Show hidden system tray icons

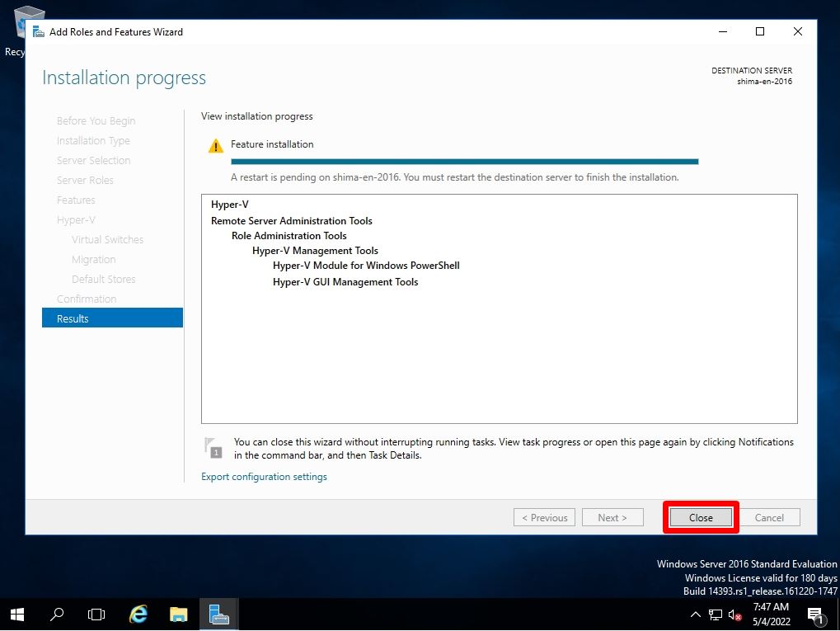click(x=696, y=615)
